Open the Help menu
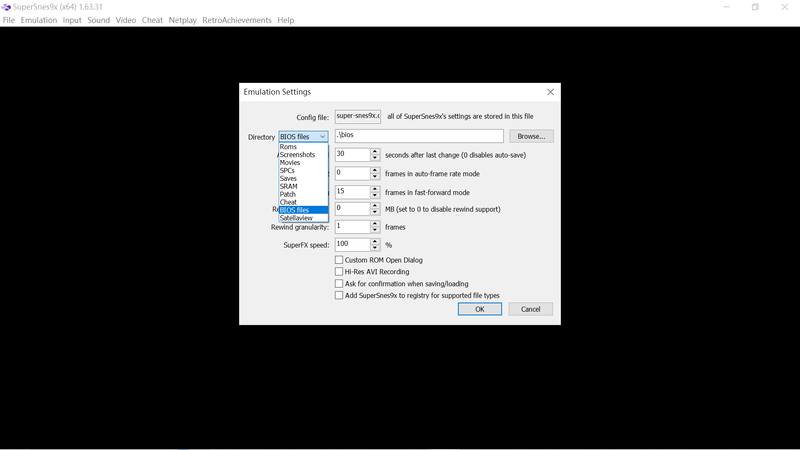800x450 pixels. pyautogui.click(x=286, y=20)
